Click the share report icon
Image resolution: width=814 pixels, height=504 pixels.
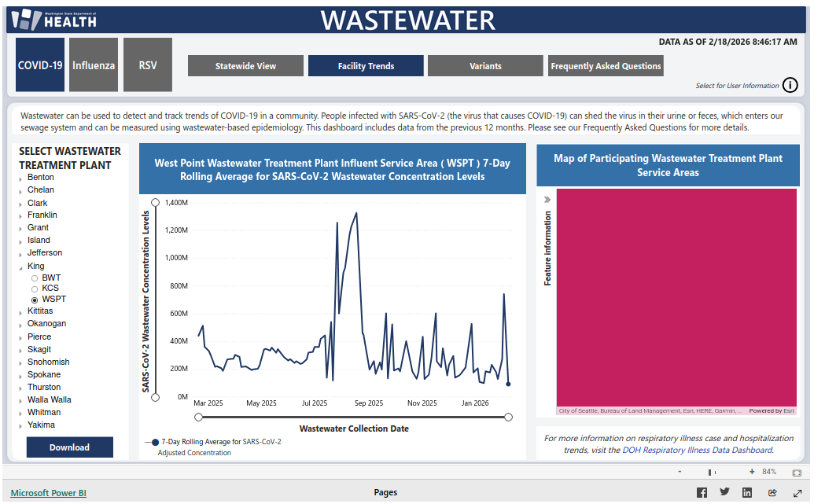pos(772,492)
